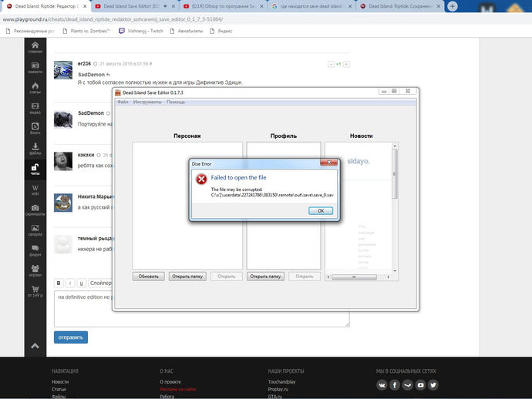532x399 pixels.
Task: Click the plus vote icon on er236 comment
Action: point(346,65)
